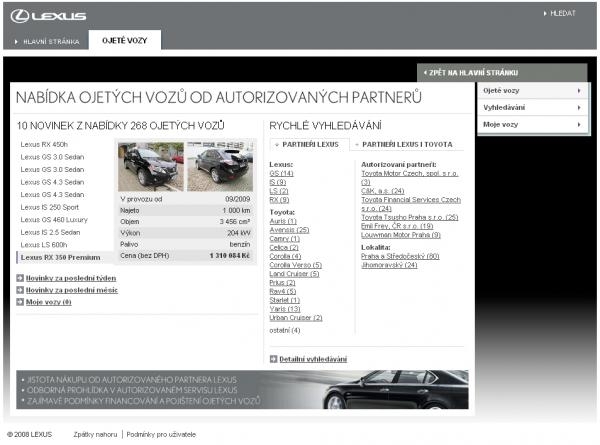Click arrow icon beside Moje vozy (0)
Screen dimensions: 600x445
click(x=20, y=302)
